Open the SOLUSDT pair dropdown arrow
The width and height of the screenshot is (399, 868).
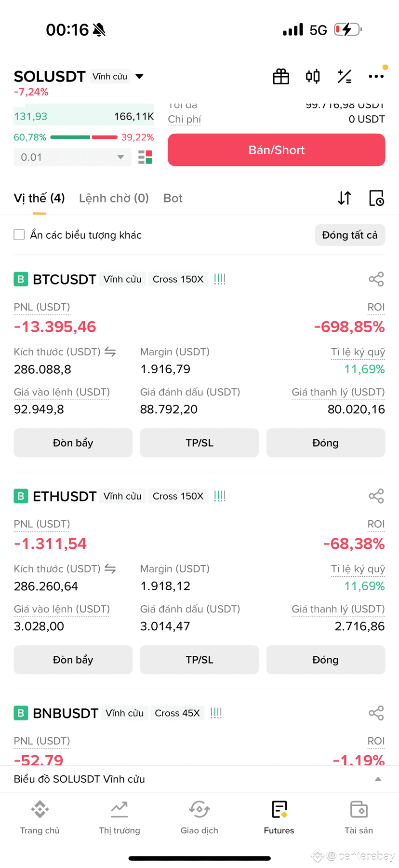[x=140, y=76]
